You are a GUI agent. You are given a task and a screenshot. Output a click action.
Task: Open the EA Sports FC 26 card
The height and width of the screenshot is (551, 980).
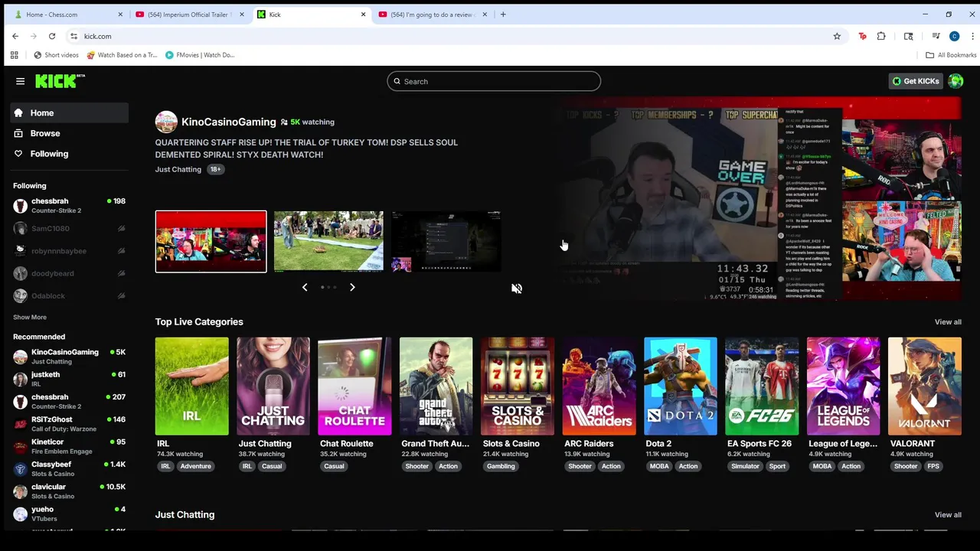[x=762, y=386]
